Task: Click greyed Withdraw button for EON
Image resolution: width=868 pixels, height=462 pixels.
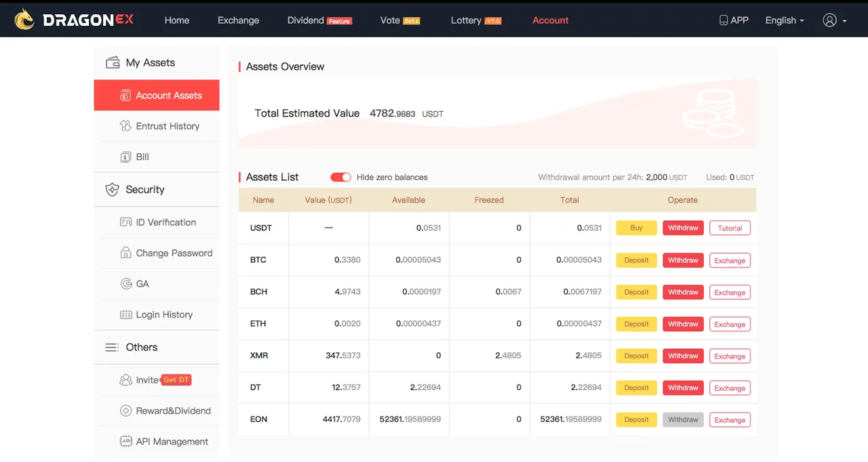Action: tap(683, 419)
